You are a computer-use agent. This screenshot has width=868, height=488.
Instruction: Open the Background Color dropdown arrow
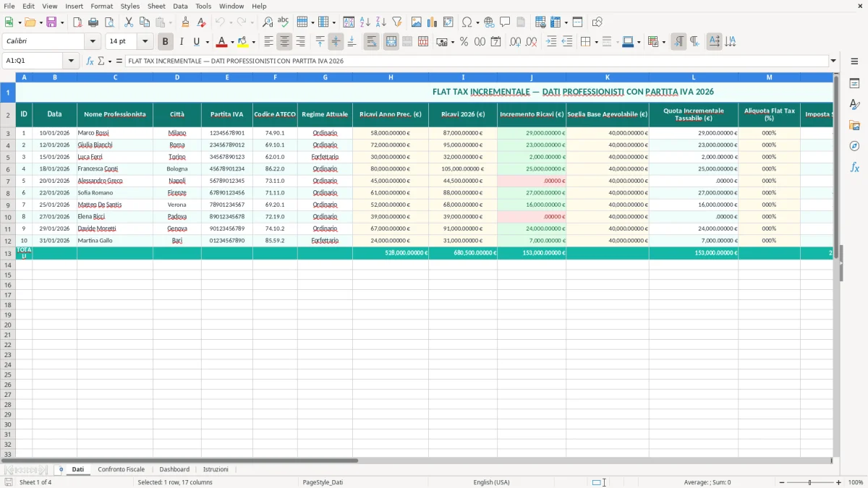click(x=253, y=42)
